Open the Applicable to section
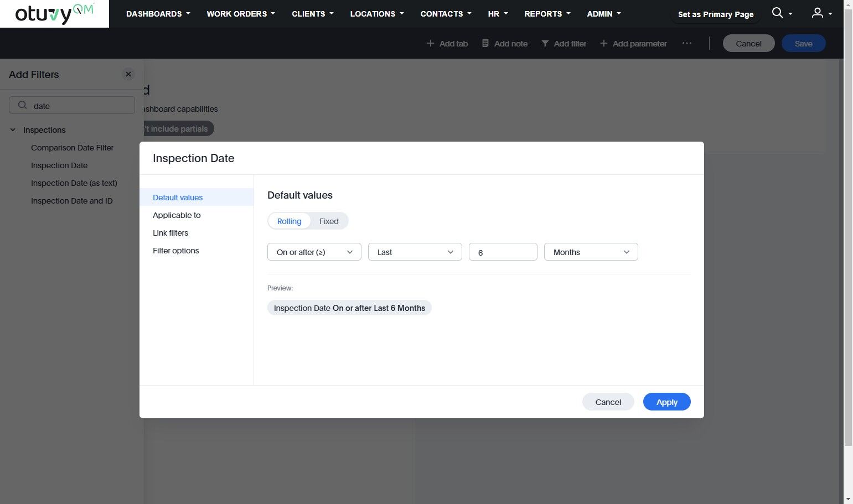 [x=177, y=215]
